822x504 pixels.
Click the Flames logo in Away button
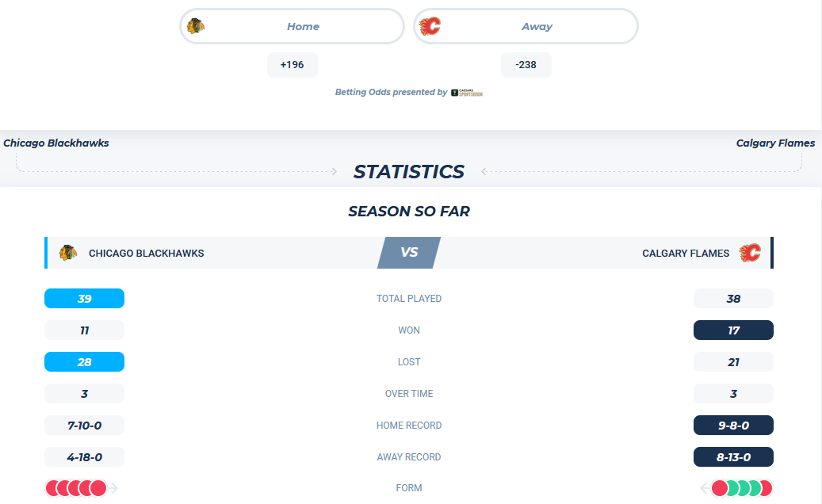[430, 25]
